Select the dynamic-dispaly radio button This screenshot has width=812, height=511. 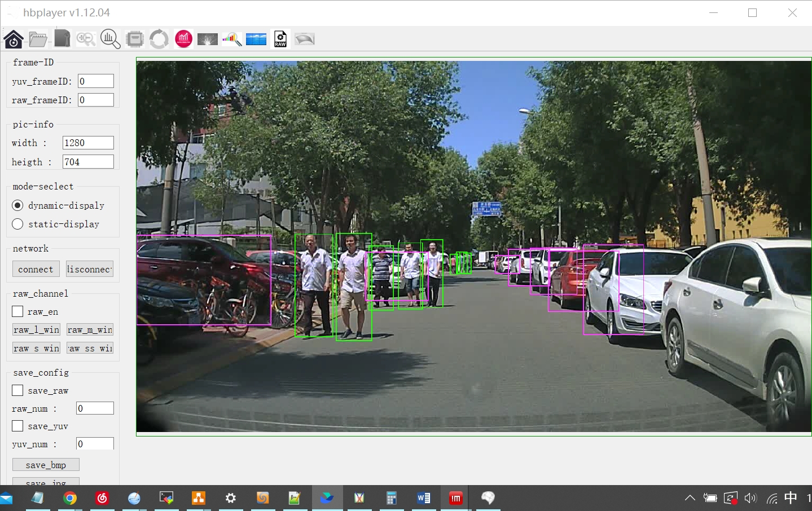[17, 205]
